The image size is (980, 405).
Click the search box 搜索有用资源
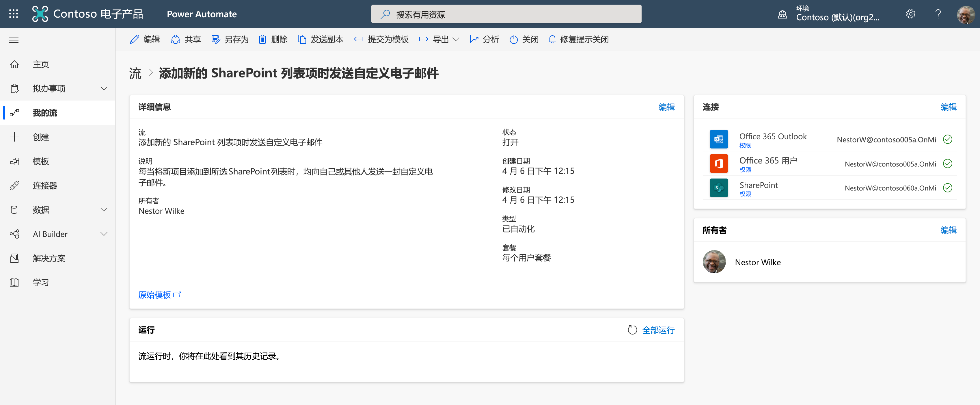pos(506,14)
